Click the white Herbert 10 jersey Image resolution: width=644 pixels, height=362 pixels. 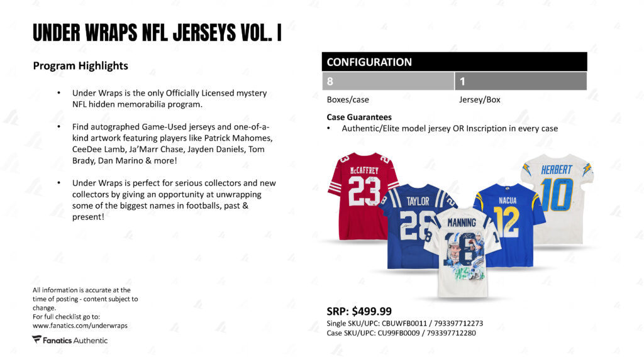point(557,195)
